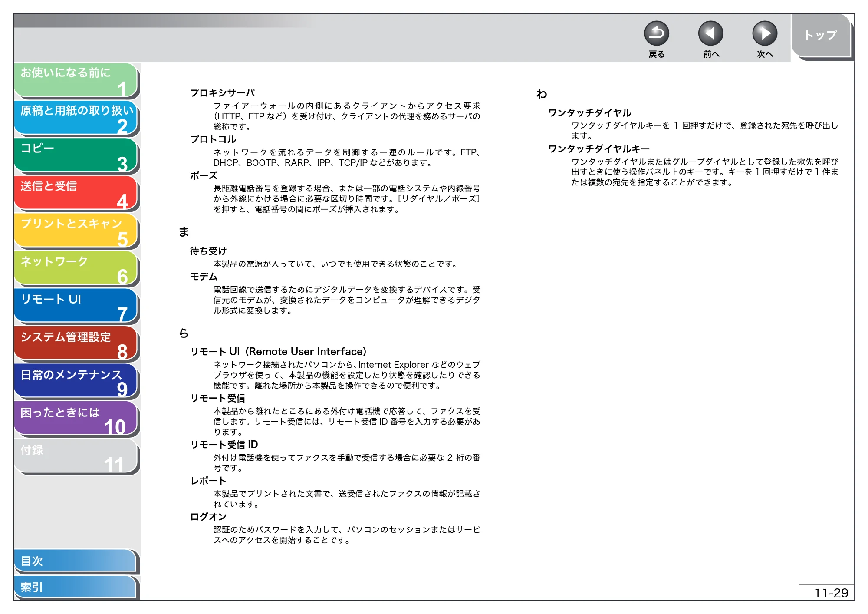The width and height of the screenshot is (868, 614).
Task: Click the 戻る (back) round icon
Action: click(x=656, y=33)
